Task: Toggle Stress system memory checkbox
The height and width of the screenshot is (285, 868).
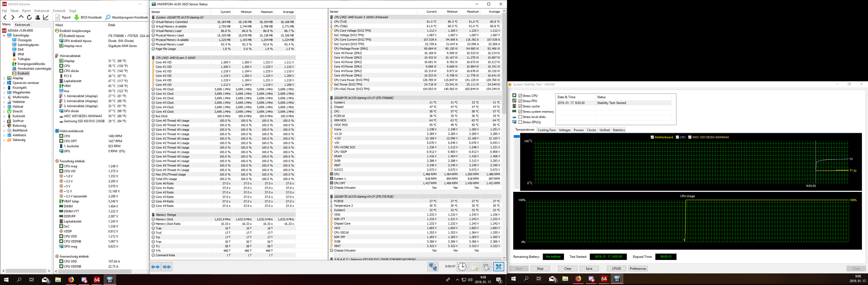Action: [520, 111]
